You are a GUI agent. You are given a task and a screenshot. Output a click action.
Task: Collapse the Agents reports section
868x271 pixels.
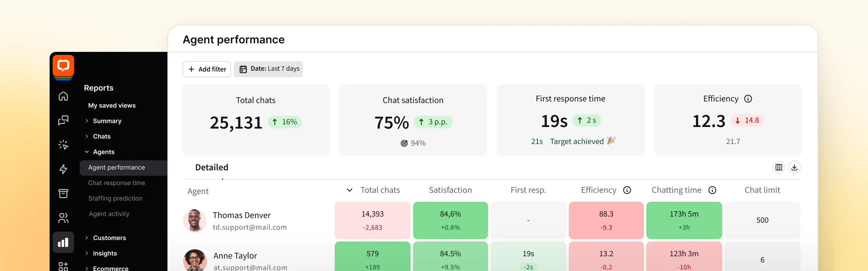tap(103, 152)
